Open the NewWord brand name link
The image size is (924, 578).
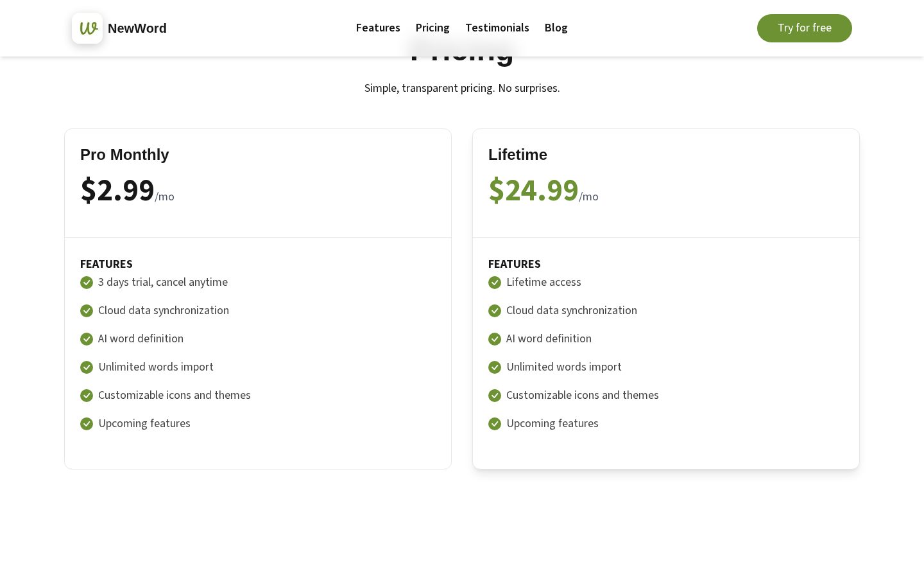pyautogui.click(x=137, y=28)
